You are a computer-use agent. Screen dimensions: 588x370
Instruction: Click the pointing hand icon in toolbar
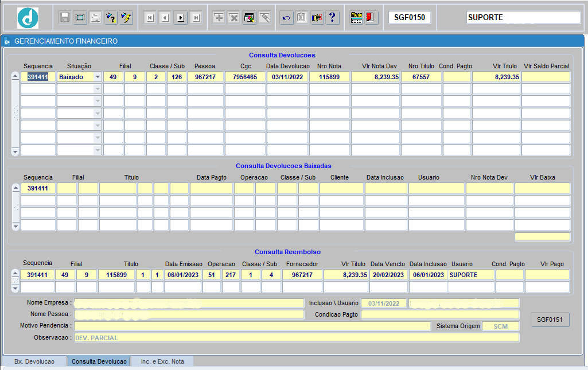317,18
